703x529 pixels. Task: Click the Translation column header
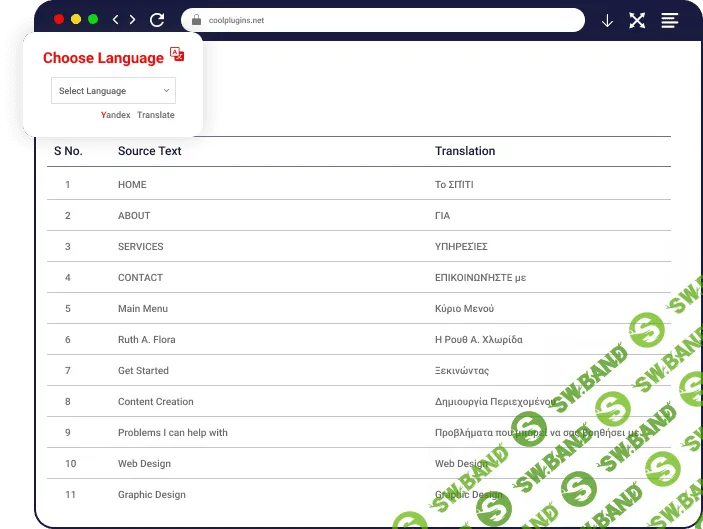(x=465, y=151)
